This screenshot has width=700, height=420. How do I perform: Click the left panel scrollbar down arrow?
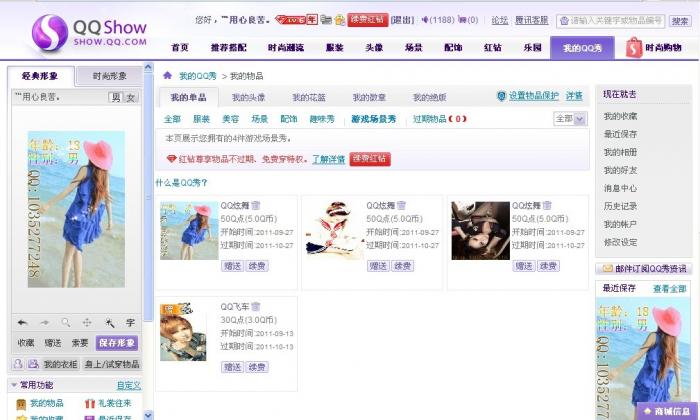[x=148, y=415]
